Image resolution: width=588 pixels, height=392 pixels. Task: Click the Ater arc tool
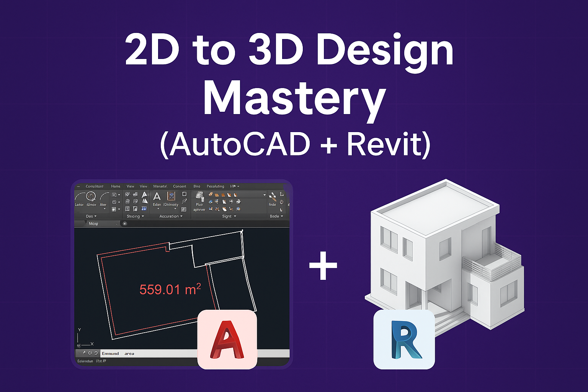coord(103,198)
